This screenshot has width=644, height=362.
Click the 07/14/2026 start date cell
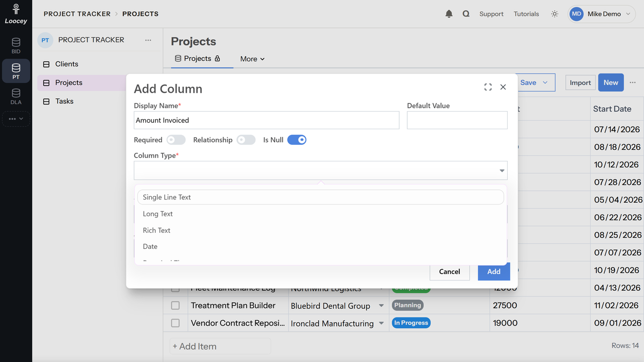click(x=617, y=130)
